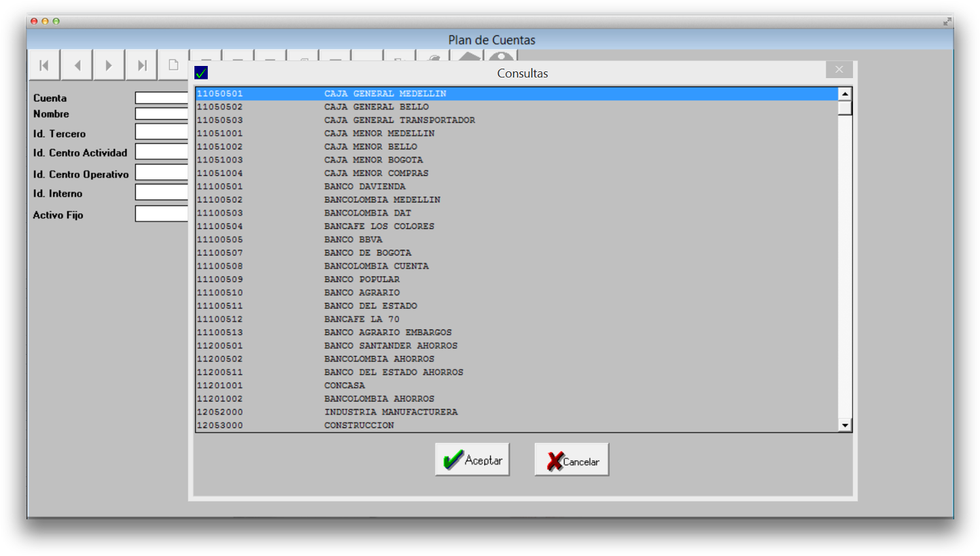Close the Consultas dialog with its X button
This screenshot has height=556, width=980.
[x=839, y=69]
